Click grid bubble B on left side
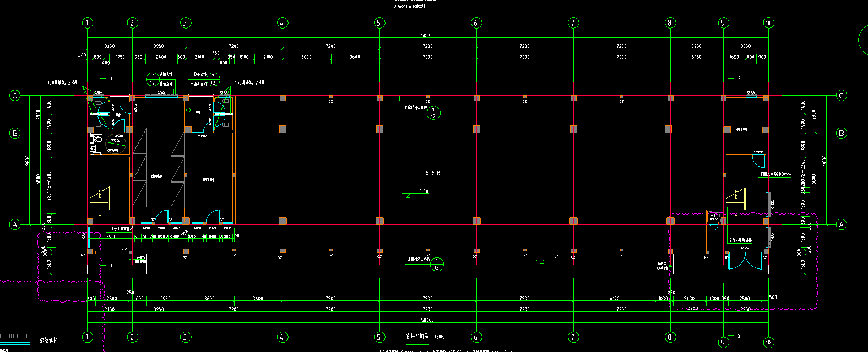 (x=15, y=133)
